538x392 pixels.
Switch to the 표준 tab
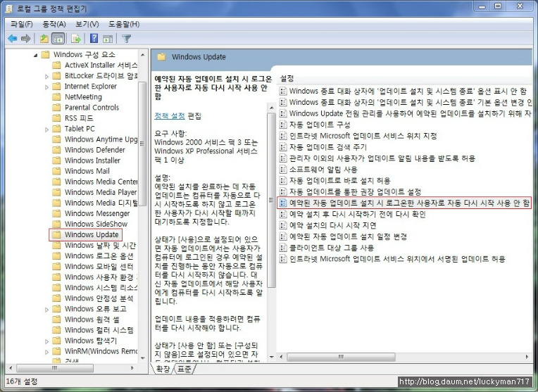(184, 369)
